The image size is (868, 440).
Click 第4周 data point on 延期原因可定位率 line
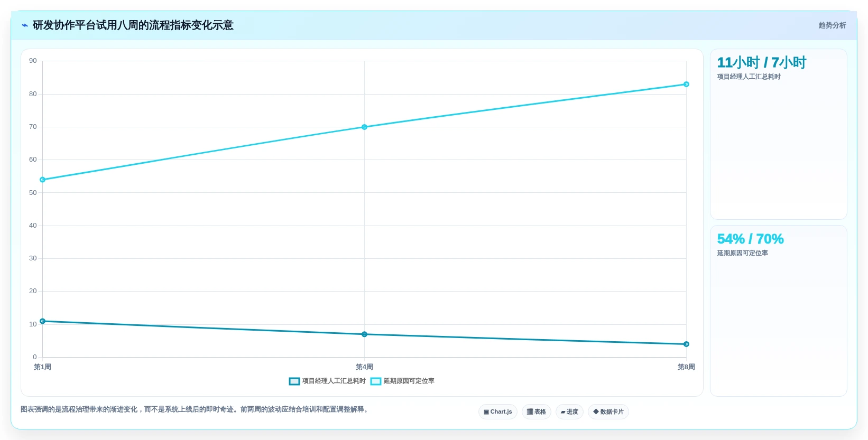[364, 127]
